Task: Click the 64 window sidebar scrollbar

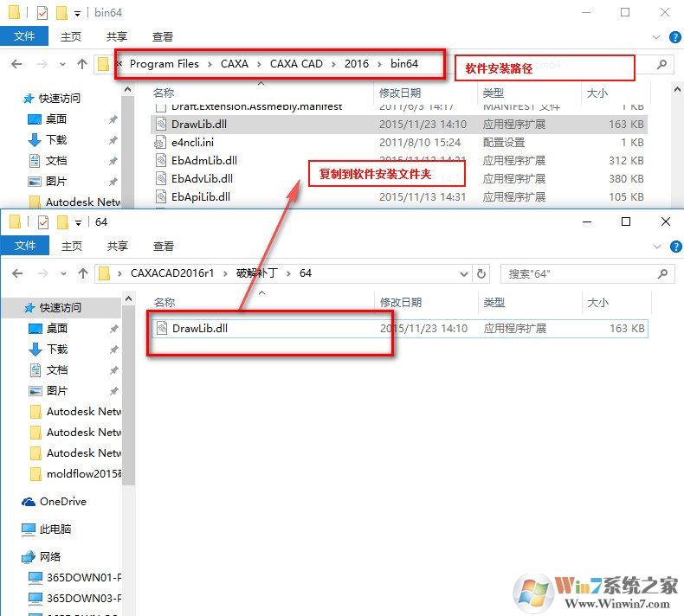Action: 129,395
